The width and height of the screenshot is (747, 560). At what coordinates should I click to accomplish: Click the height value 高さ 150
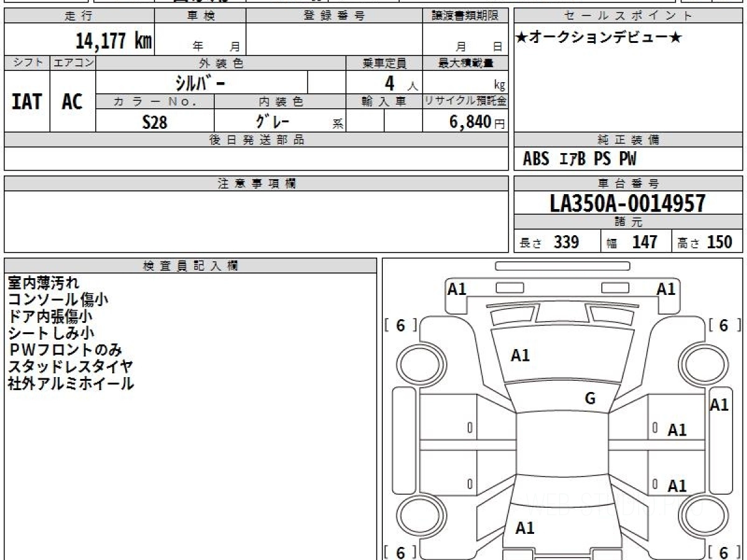pos(705,242)
